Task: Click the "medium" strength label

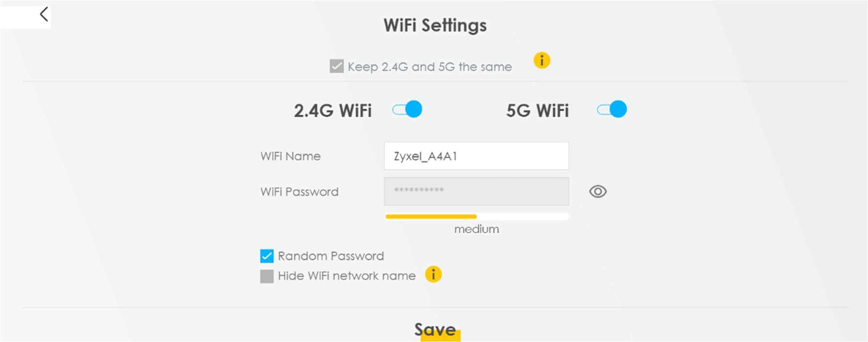Action: (x=476, y=229)
